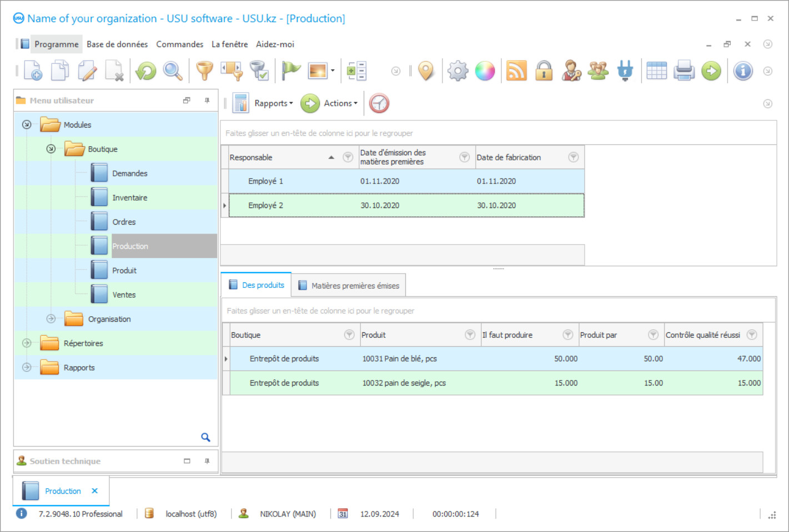Click the delete record icon
Viewport: 789px width, 532px height.
coord(114,70)
